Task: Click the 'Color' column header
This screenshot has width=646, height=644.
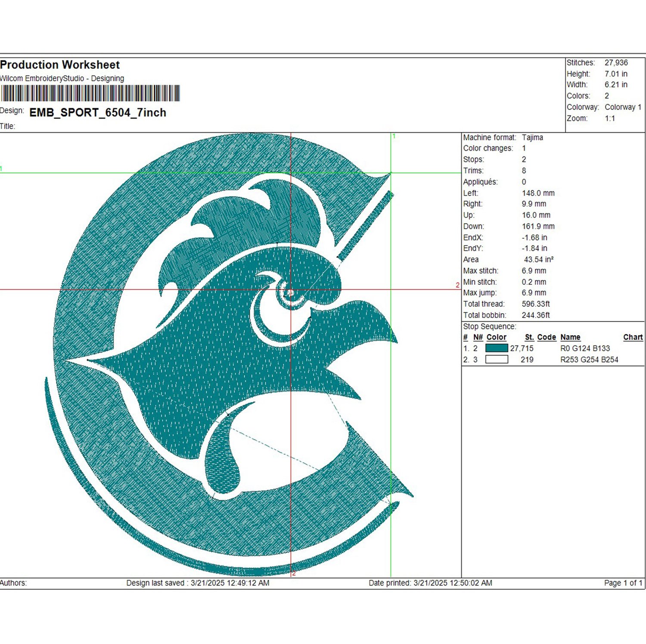Action: pos(497,337)
